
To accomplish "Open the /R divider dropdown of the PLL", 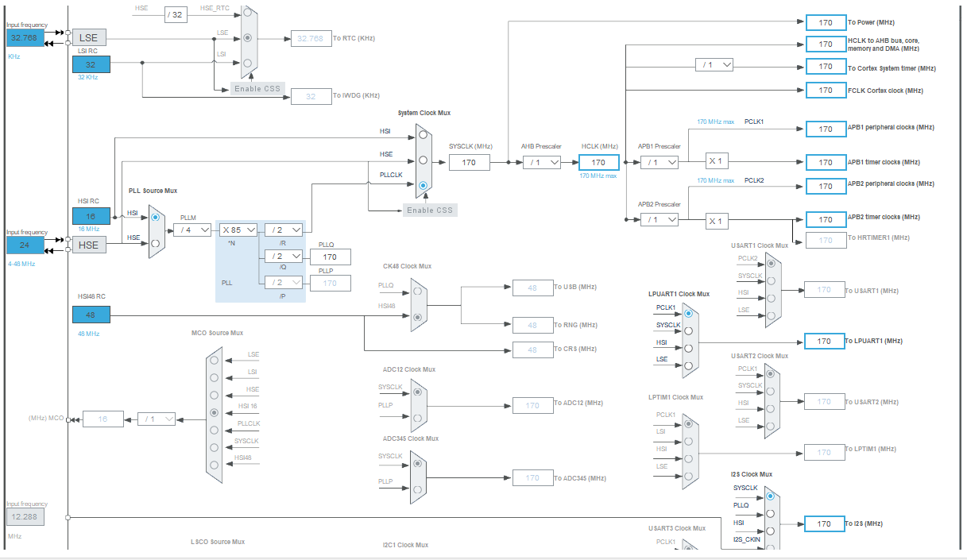I will (283, 229).
